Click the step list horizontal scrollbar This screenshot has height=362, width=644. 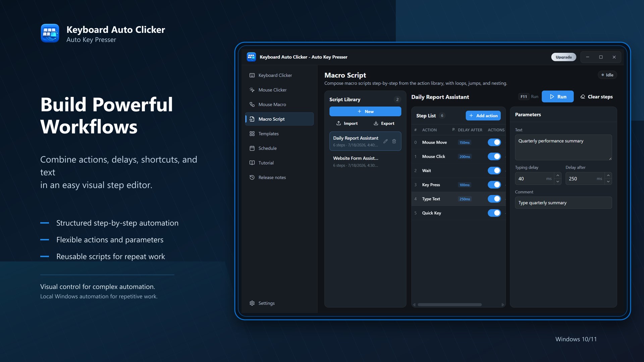449,305
